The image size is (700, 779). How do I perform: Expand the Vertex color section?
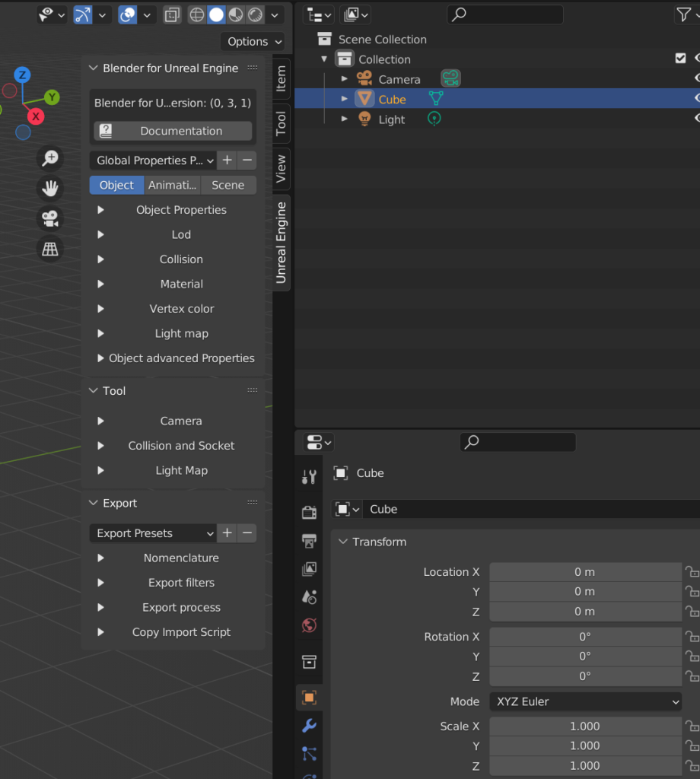tap(101, 309)
